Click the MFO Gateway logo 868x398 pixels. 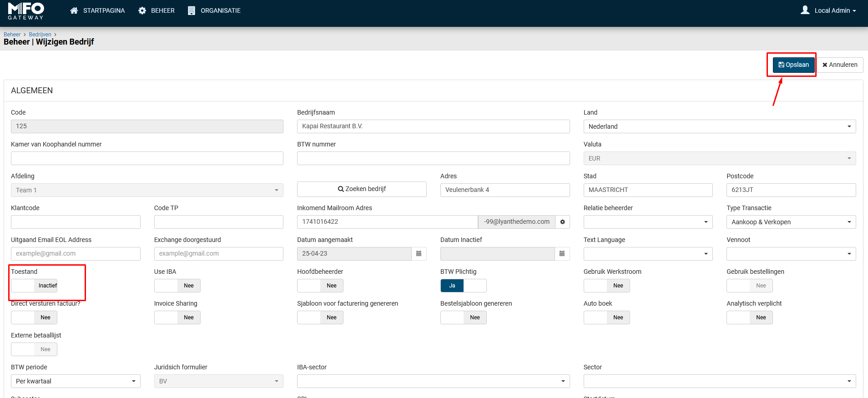(26, 11)
